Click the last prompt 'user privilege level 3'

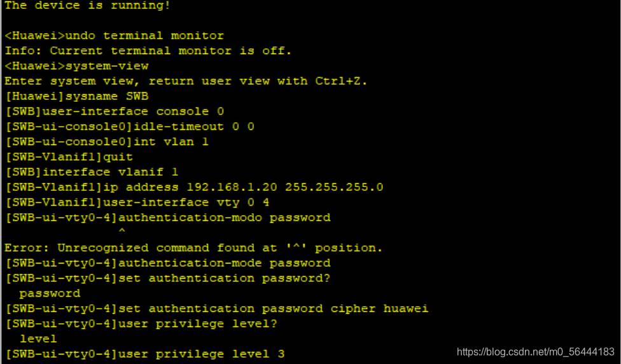[144, 354]
